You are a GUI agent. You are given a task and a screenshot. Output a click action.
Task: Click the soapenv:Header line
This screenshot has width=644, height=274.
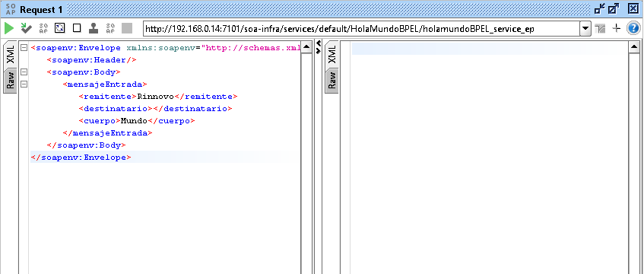click(x=91, y=60)
